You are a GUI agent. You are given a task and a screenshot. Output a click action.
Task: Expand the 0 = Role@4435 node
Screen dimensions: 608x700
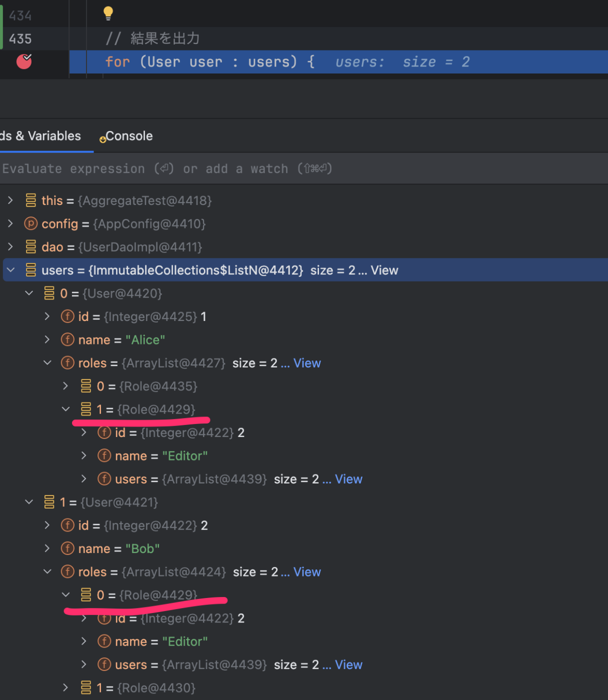point(65,386)
